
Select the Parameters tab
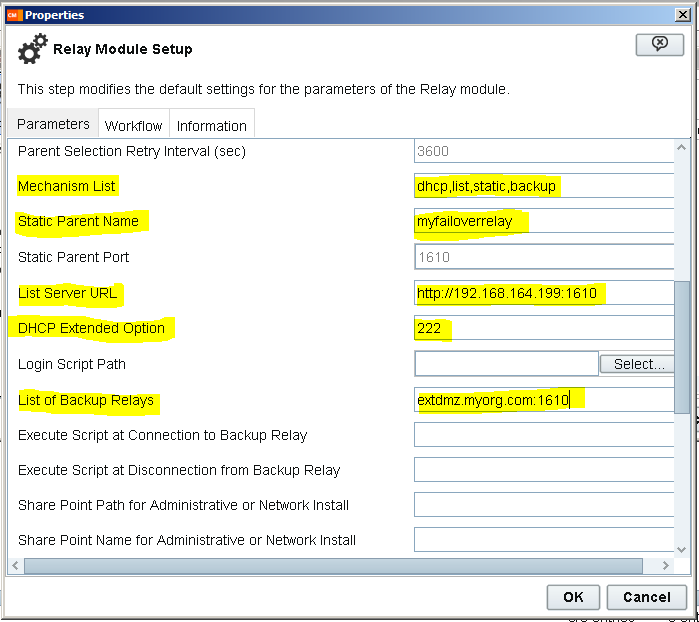[x=53, y=124]
